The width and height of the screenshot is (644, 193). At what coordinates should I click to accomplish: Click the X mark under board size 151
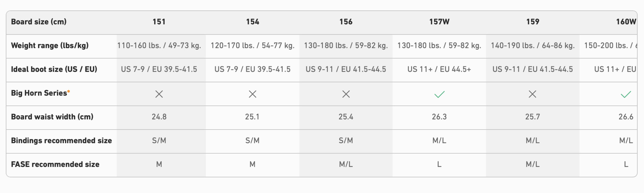click(159, 94)
